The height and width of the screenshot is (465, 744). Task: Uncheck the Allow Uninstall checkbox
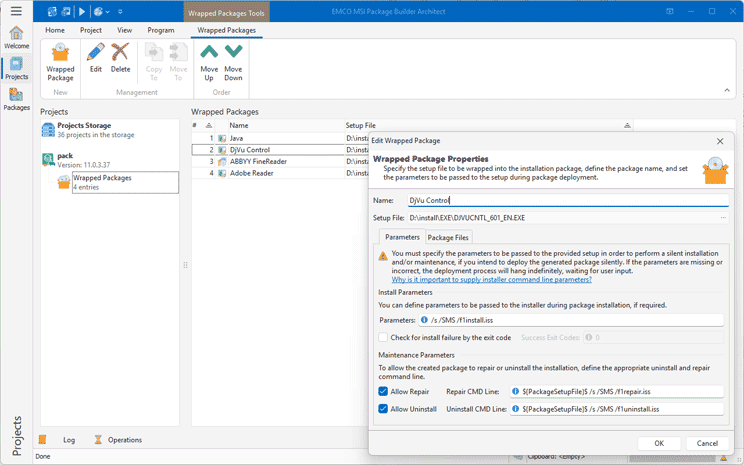click(x=384, y=409)
